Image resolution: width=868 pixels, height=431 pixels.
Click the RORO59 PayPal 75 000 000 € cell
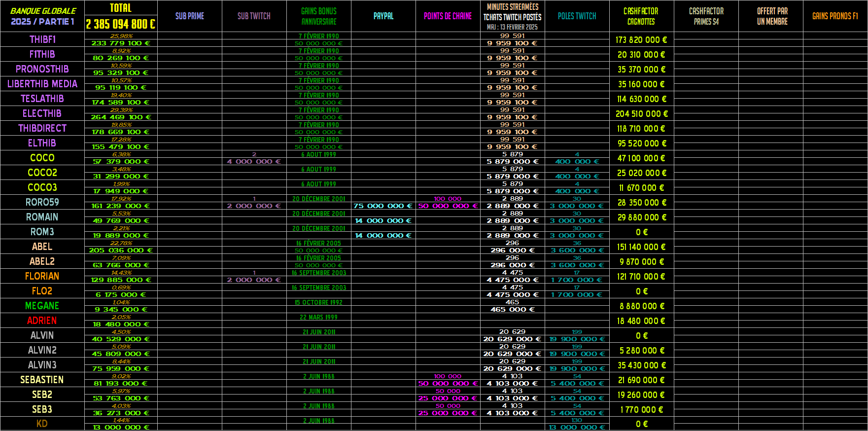point(383,206)
